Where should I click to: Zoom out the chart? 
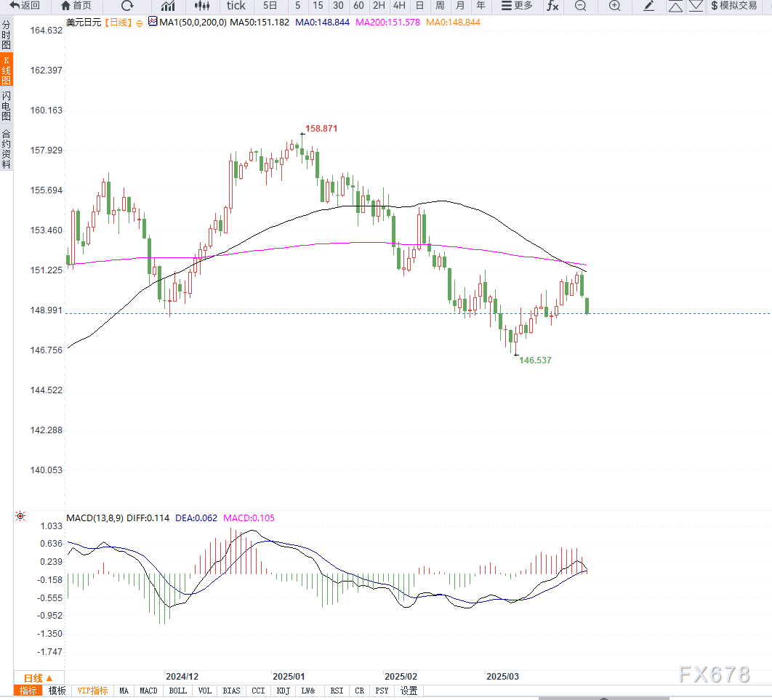(x=581, y=6)
